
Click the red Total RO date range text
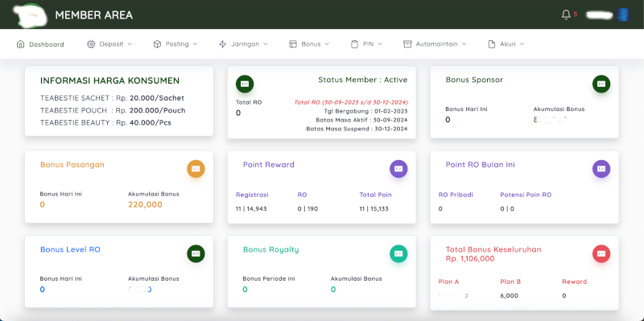[x=351, y=102]
